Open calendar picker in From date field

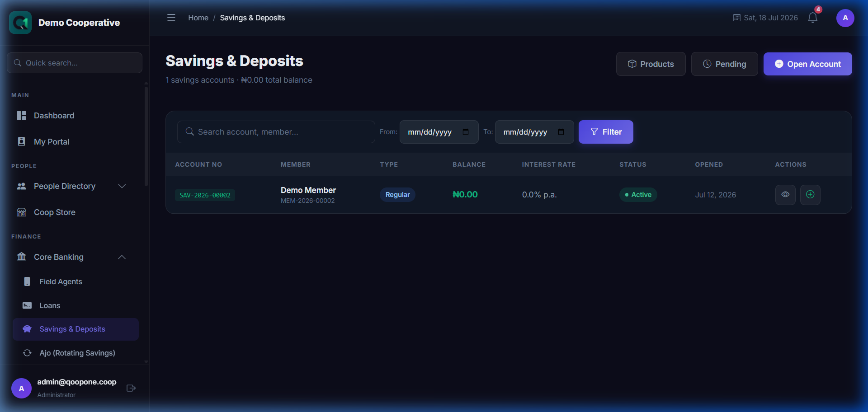point(466,132)
